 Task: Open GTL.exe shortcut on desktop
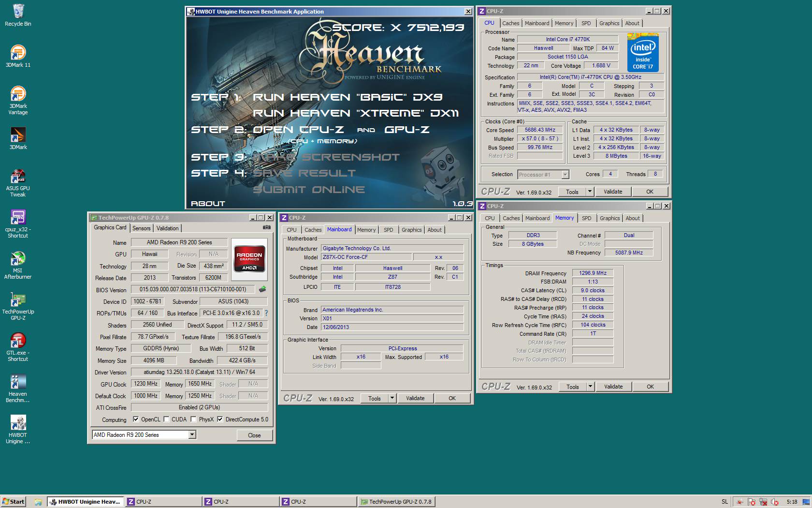click(18, 347)
